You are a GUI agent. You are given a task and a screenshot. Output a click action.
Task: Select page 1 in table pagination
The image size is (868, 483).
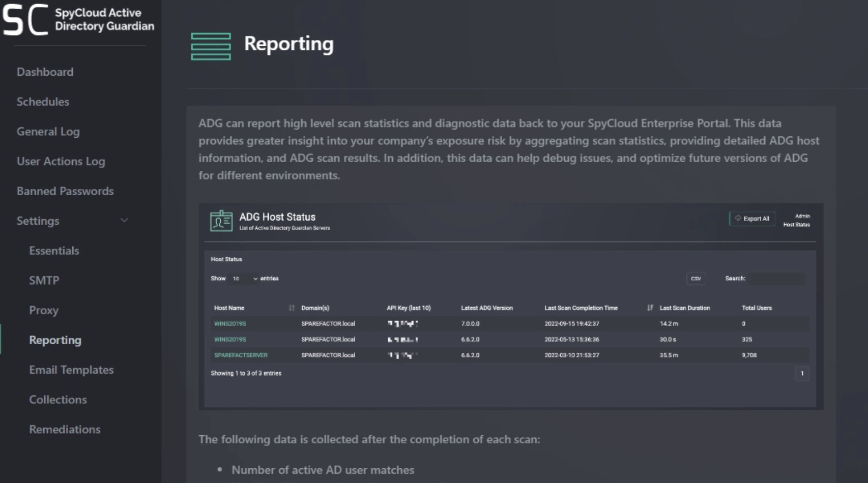coord(802,374)
